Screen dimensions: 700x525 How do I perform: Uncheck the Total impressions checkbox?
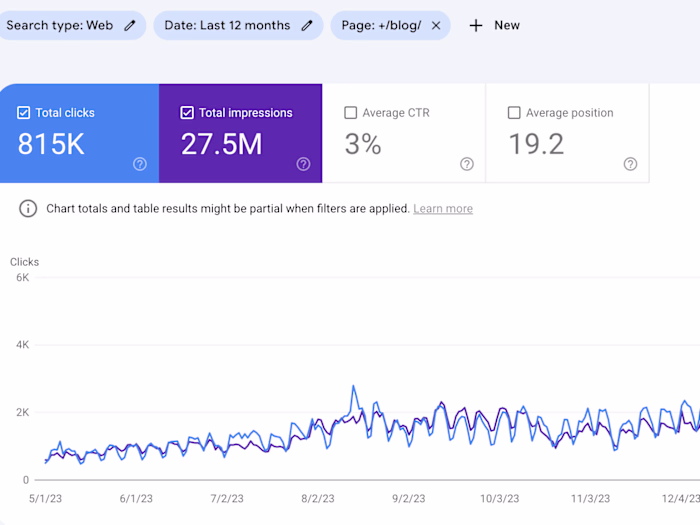click(x=187, y=112)
